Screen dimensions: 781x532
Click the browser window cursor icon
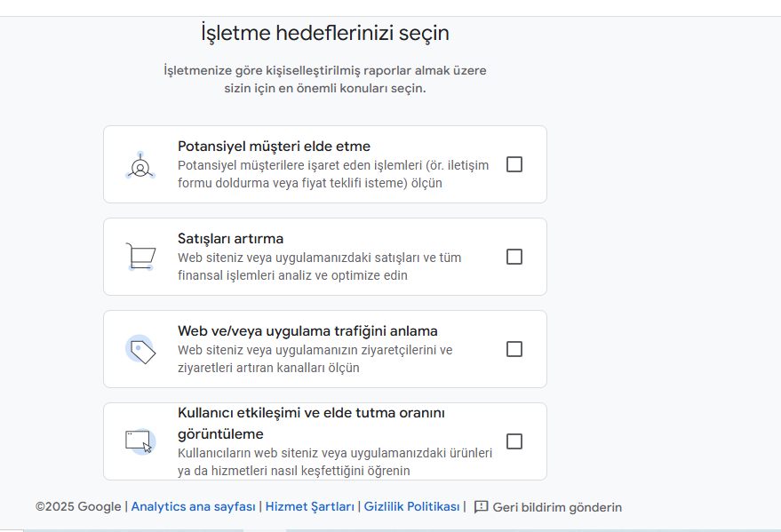[140, 441]
